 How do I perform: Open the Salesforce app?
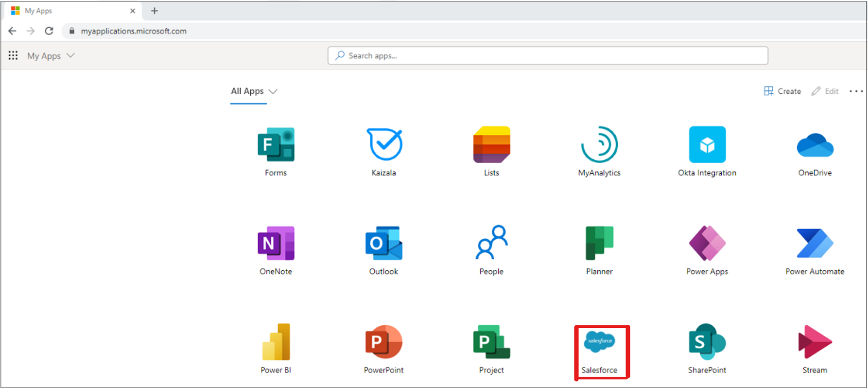(599, 342)
